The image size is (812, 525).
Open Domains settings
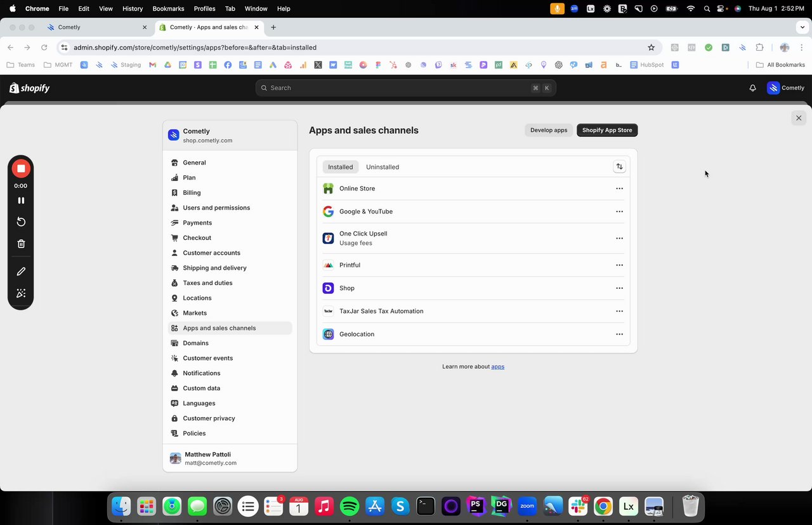[230, 343]
